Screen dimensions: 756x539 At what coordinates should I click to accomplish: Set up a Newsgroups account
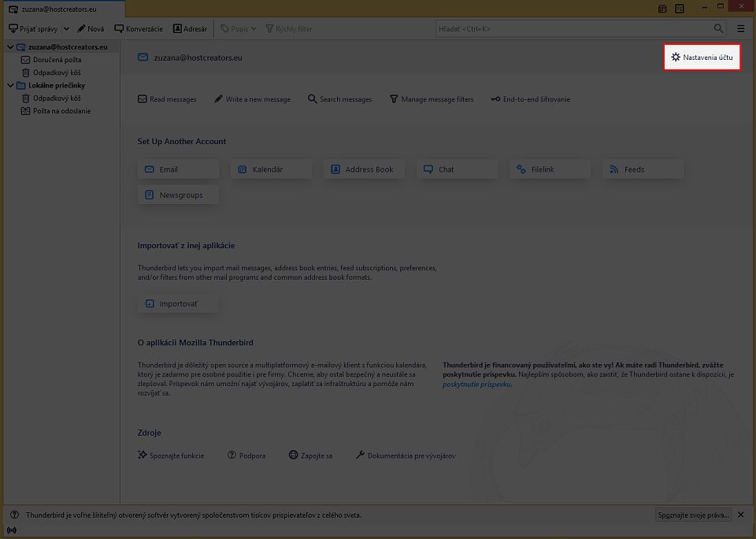click(179, 195)
